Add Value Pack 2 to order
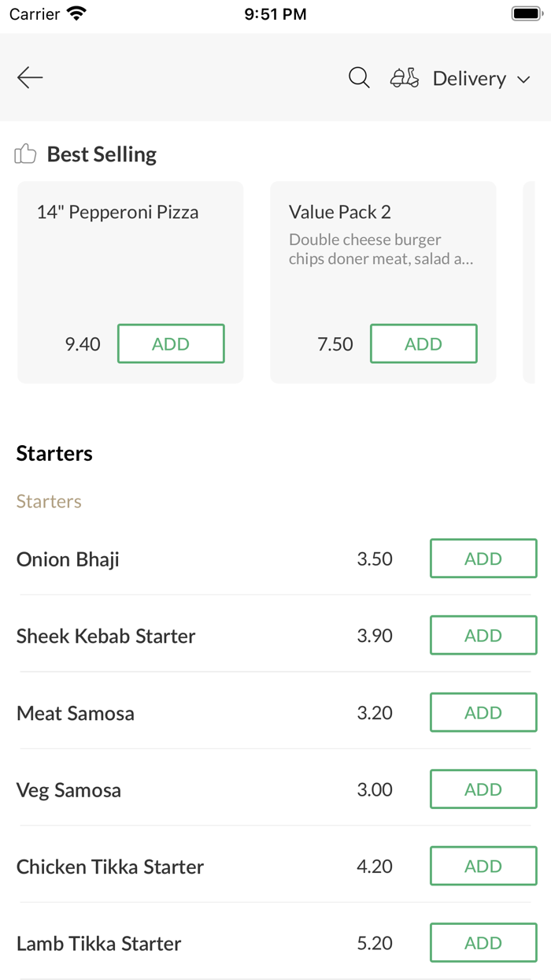 click(423, 343)
